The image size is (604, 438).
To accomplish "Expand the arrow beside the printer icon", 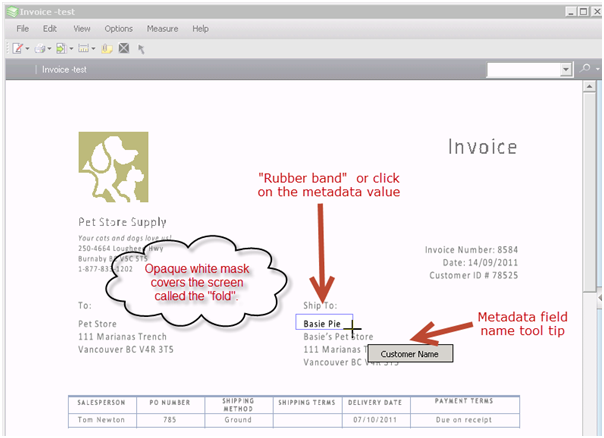I will click(x=49, y=49).
